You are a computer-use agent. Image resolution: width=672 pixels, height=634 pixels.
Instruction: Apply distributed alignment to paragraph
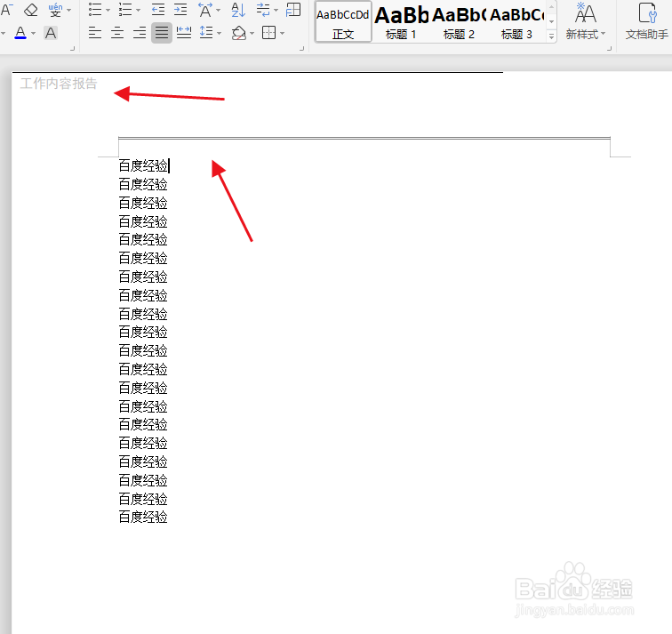click(x=184, y=33)
